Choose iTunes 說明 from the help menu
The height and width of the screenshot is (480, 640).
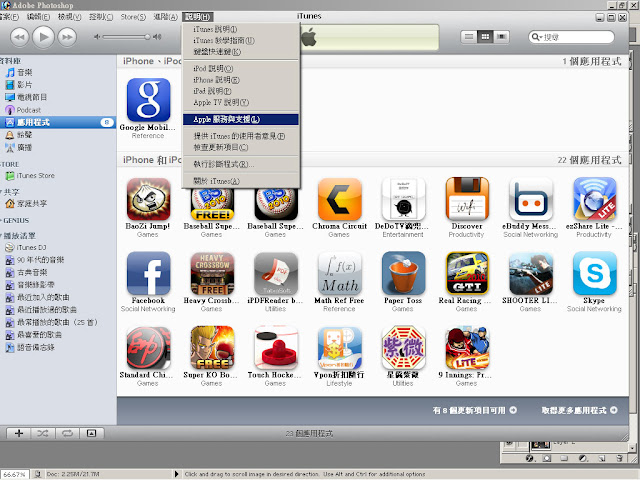coord(241,29)
